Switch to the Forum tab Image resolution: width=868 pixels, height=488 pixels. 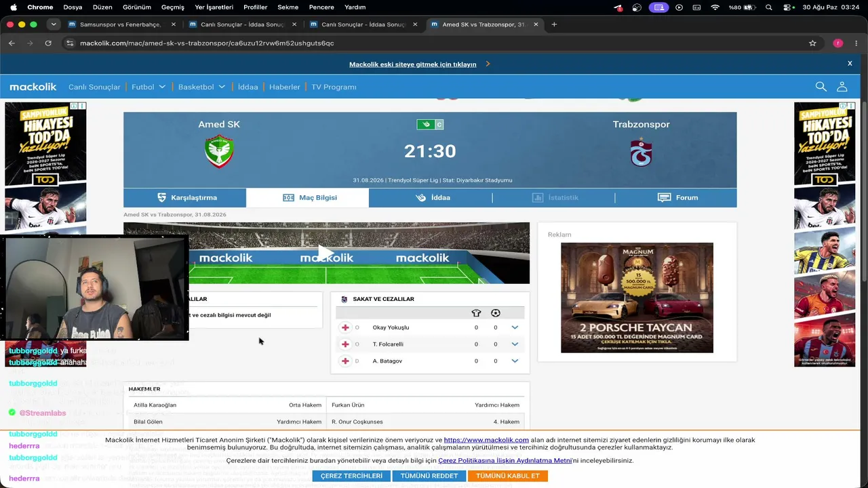676,198
